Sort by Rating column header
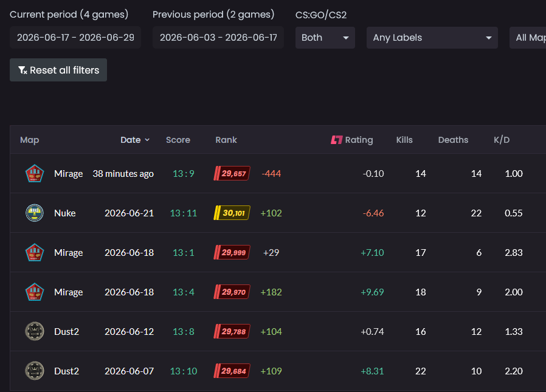546x392 pixels. pyautogui.click(x=359, y=140)
